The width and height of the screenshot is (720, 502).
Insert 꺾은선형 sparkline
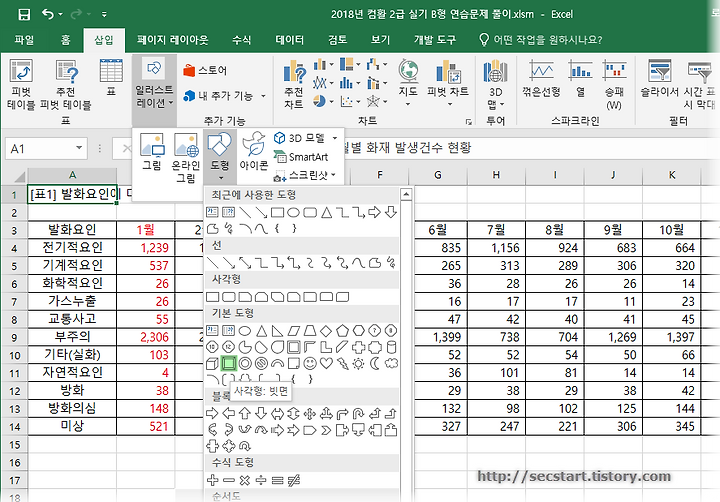(x=541, y=78)
